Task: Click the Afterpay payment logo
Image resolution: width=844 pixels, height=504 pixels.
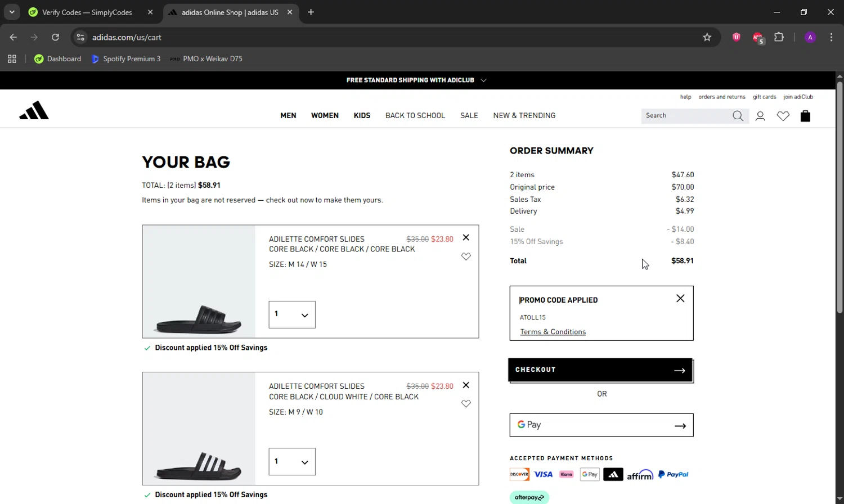Action: click(529, 497)
